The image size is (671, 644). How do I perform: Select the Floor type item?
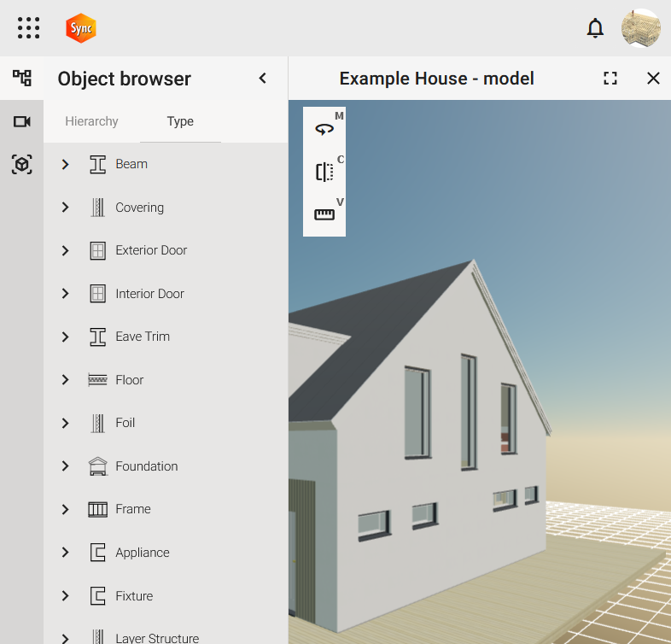pos(130,380)
